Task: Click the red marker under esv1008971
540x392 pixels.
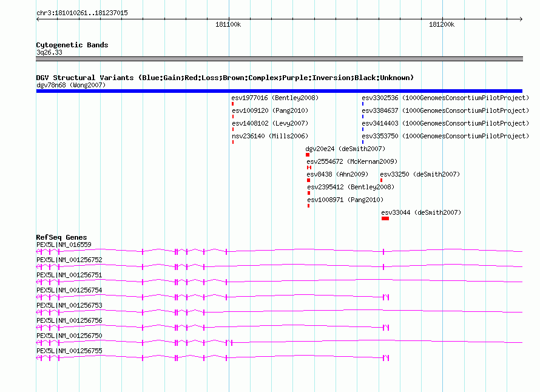Action: [x=309, y=206]
